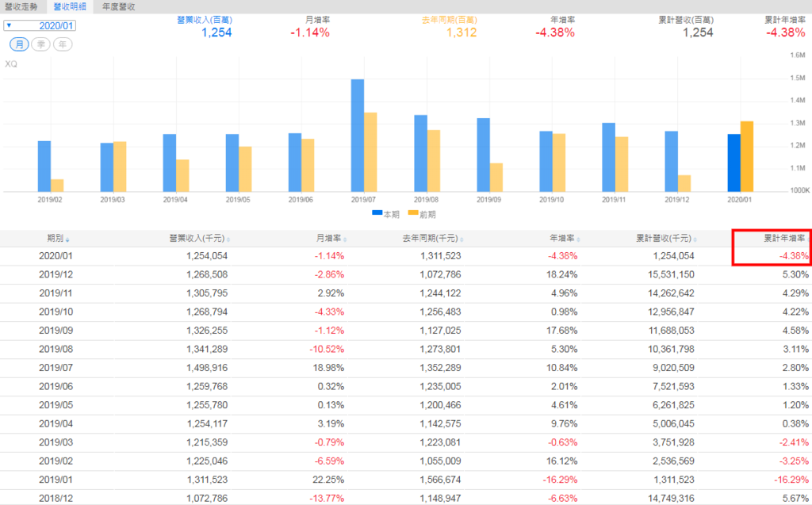Switch to the 季 quarterly view toggle

(x=41, y=44)
